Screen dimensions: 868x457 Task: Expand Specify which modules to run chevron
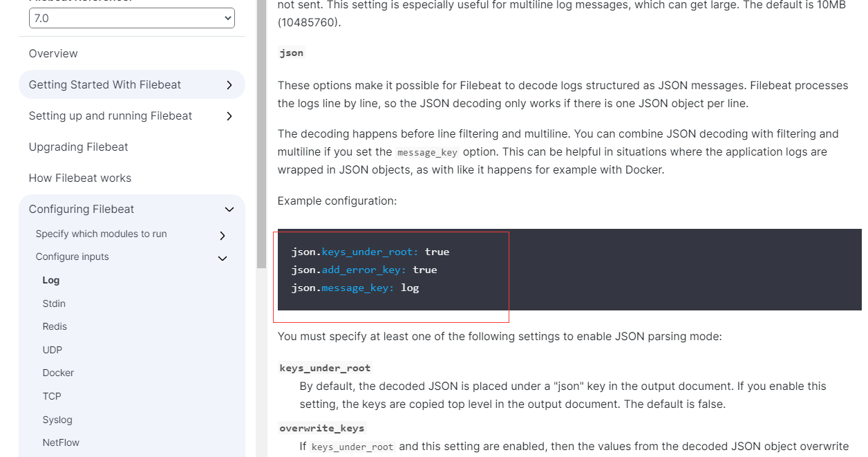tap(222, 236)
